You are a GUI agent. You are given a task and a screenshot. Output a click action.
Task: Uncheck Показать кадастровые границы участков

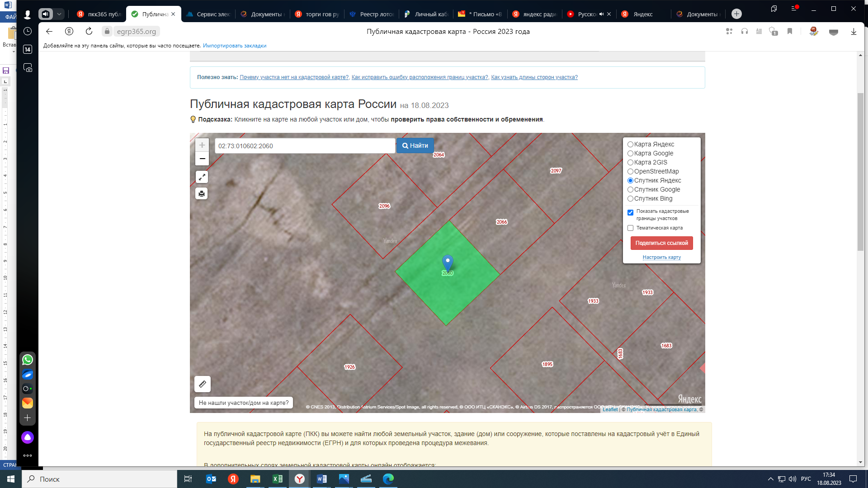630,212
